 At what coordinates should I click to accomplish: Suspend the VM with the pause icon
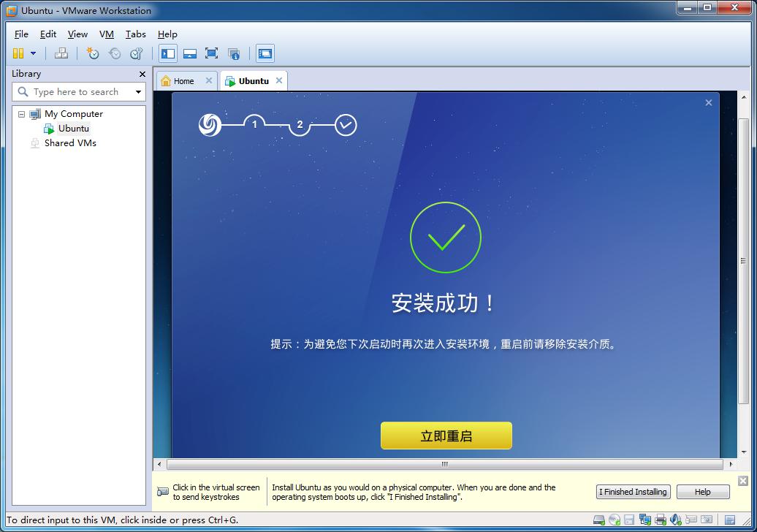point(18,53)
